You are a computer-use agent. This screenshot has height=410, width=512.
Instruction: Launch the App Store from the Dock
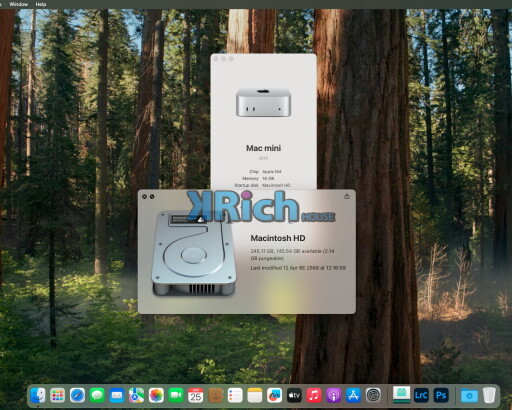(353, 396)
